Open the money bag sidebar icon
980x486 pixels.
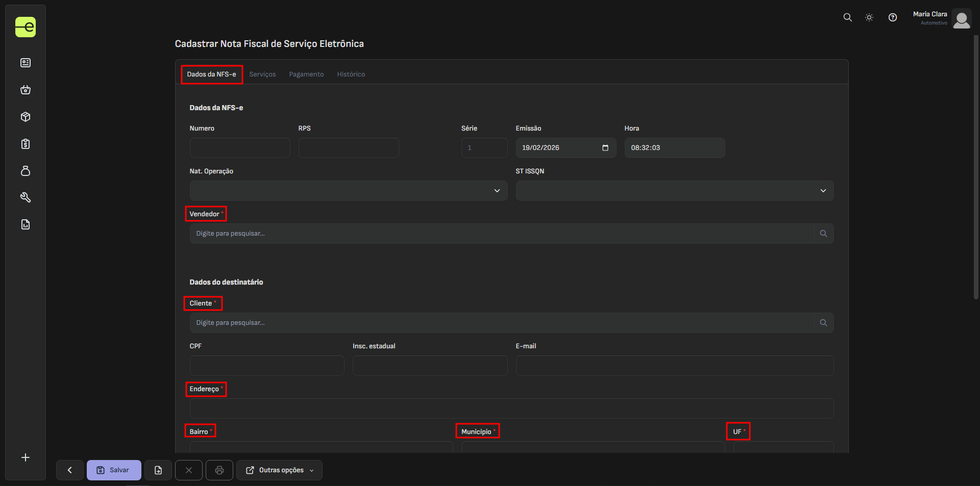pos(26,171)
